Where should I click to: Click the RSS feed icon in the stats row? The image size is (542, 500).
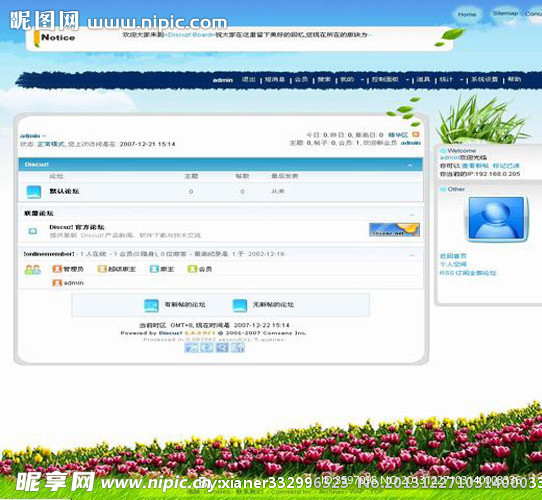coord(416,134)
